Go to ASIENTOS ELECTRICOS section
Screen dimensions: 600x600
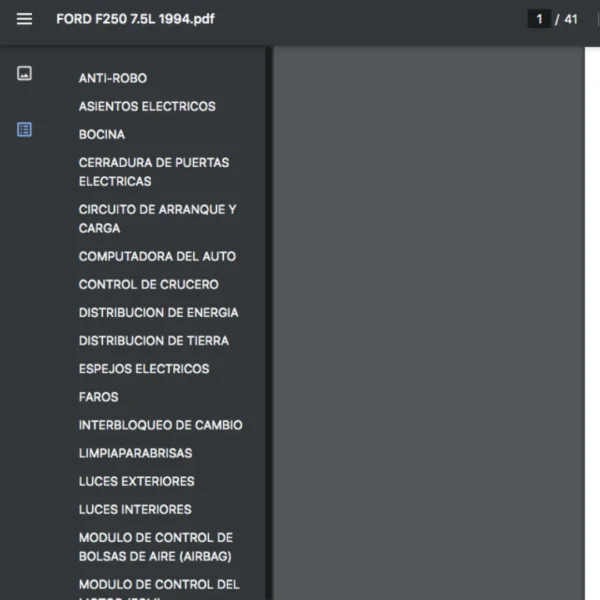pyautogui.click(x=147, y=106)
